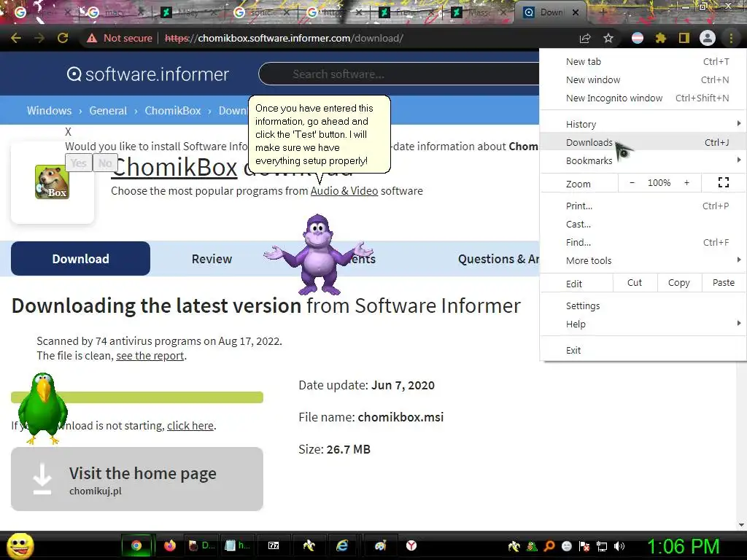Click the software.informer logo
747x560 pixels.
point(147,74)
